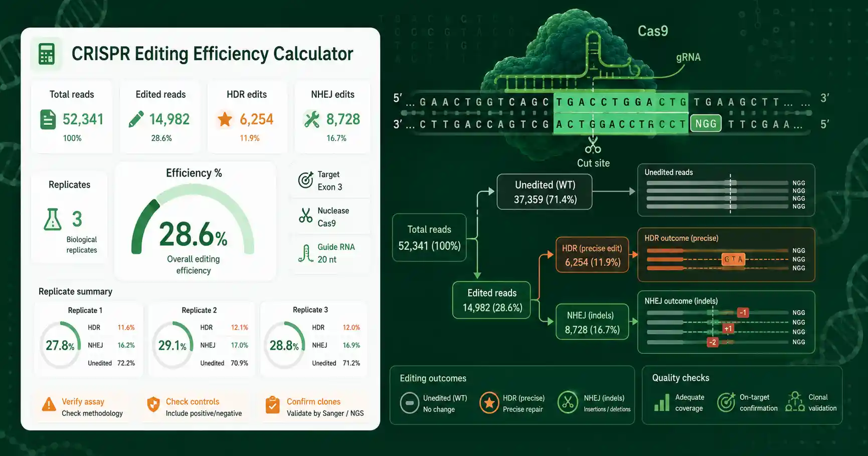Click the Guide RNA hairpin icon

tap(305, 253)
